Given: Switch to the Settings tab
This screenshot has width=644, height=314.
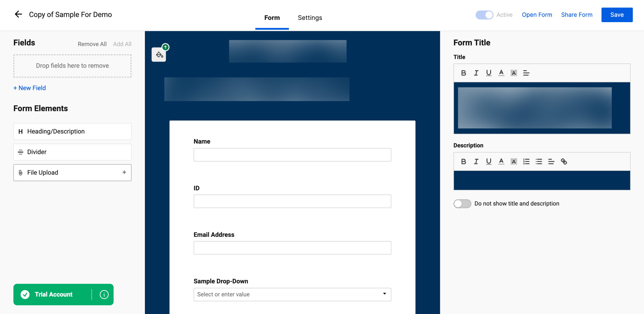Looking at the screenshot, I should pyautogui.click(x=310, y=18).
